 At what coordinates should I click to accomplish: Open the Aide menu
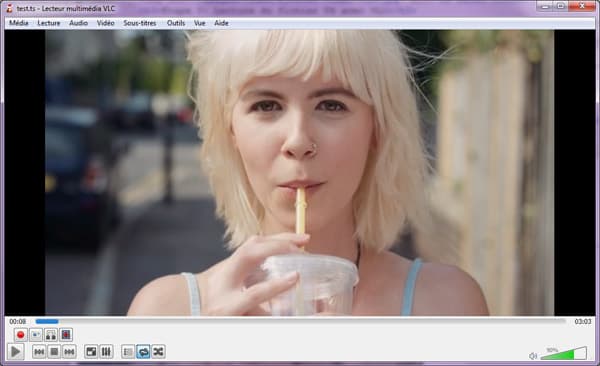pos(221,23)
